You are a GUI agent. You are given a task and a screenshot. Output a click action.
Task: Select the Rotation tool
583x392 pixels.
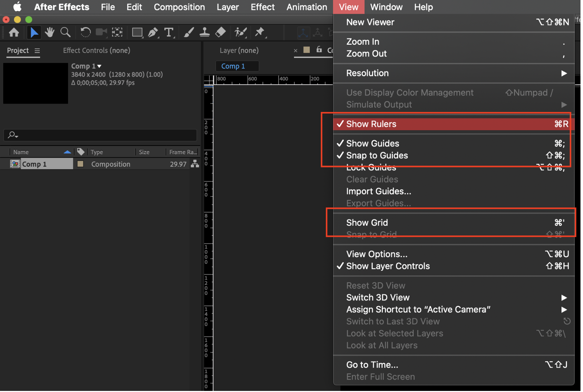pyautogui.click(x=85, y=33)
